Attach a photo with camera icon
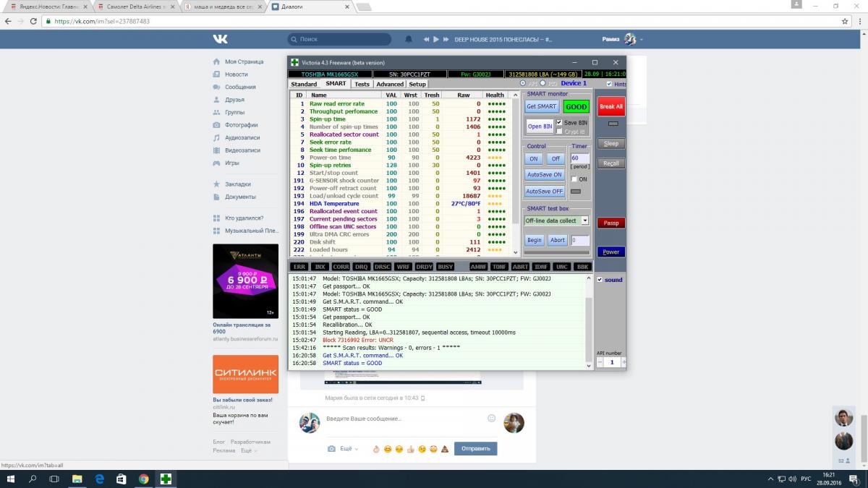Image resolution: width=868 pixels, height=488 pixels. tap(331, 449)
